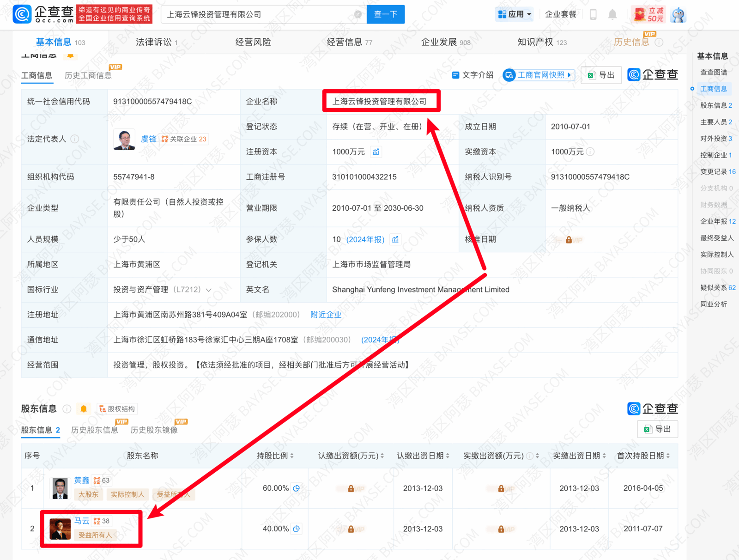Open 附近企业 link

pyautogui.click(x=326, y=315)
